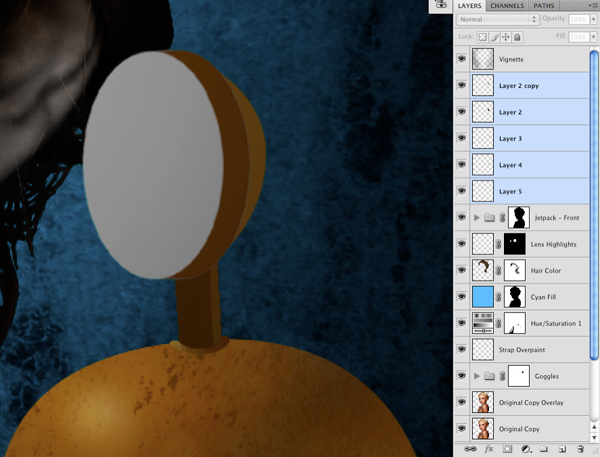Select the Strap Overpaint layer
This screenshot has width=600, height=457.
click(x=530, y=350)
